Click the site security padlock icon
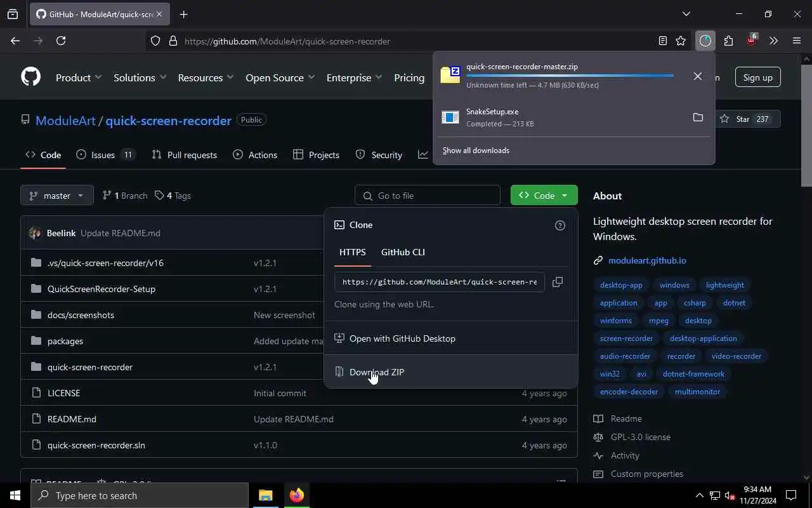812x508 pixels. [x=173, y=41]
